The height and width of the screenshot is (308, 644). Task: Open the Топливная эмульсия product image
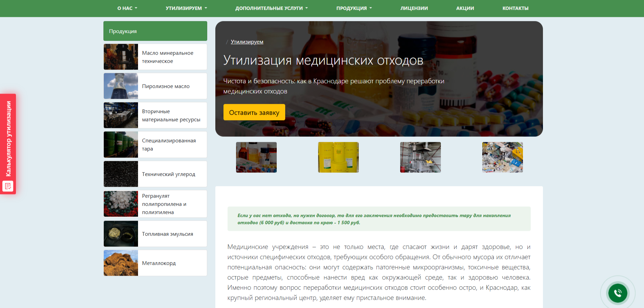tap(121, 234)
